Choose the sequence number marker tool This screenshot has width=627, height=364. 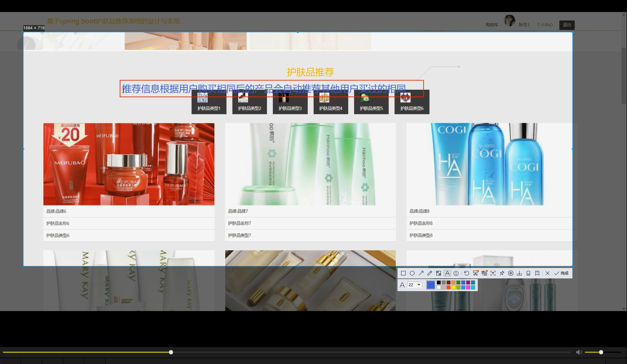[456, 273]
